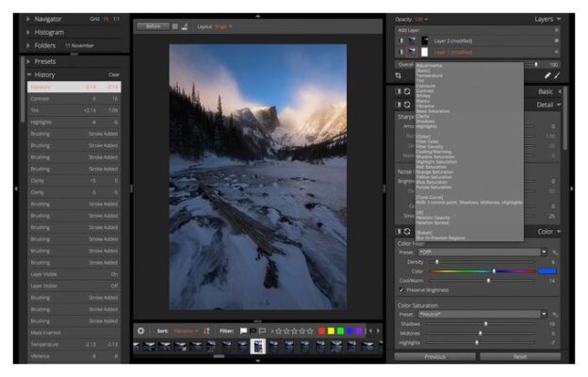Toggle the Before view button
This screenshot has height=377, width=588.
pos(153,26)
